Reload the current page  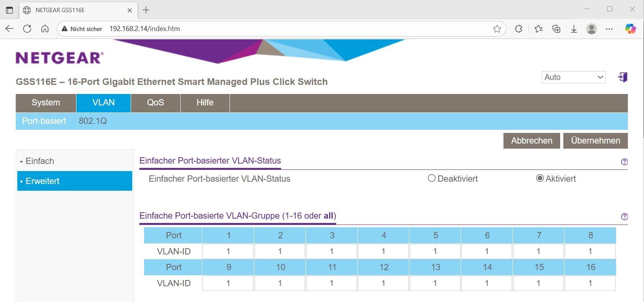27,29
